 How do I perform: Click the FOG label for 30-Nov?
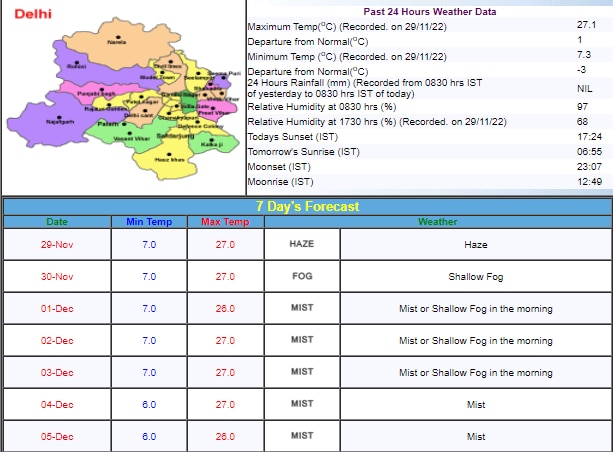(301, 276)
